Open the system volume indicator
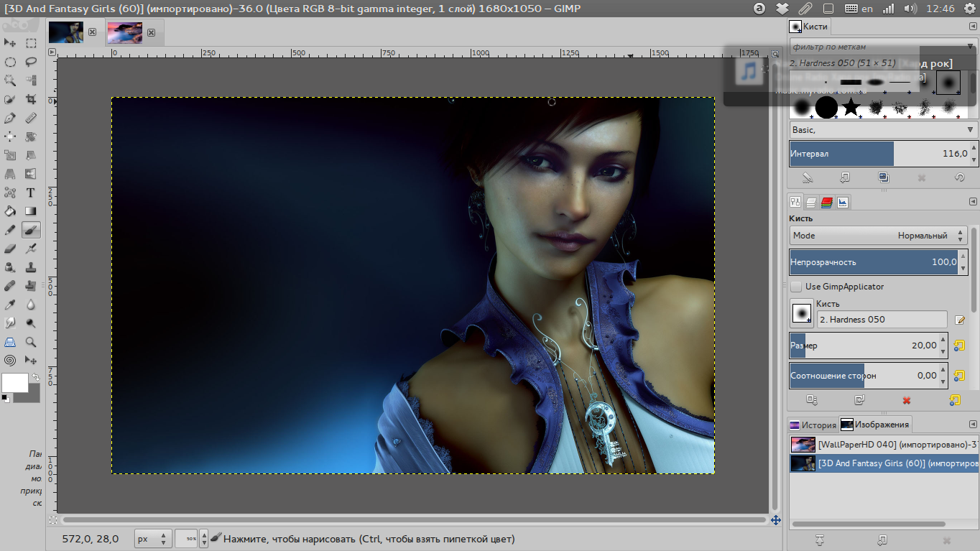Viewport: 980px width, 551px height. point(910,9)
